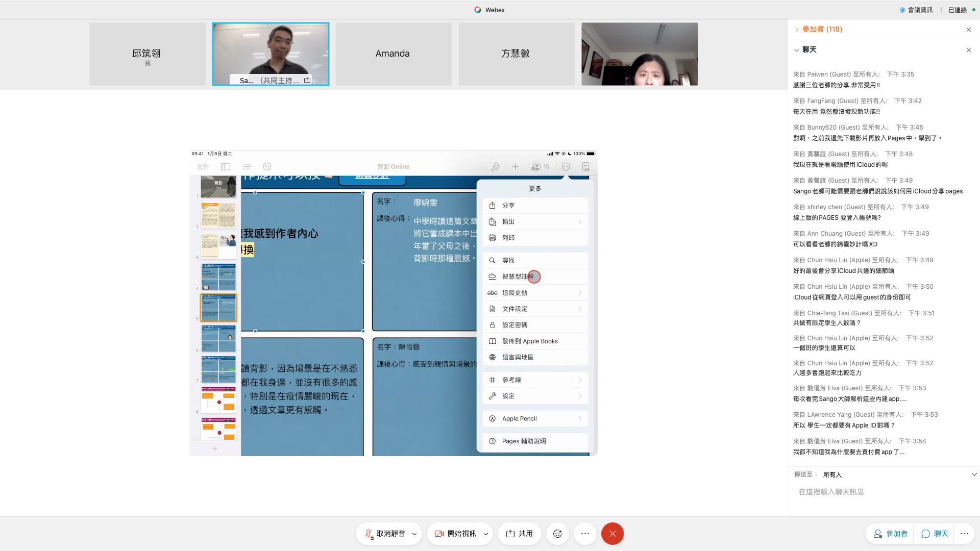Click the red leave meeting button
This screenshot has height=551, width=980.
coord(612,534)
